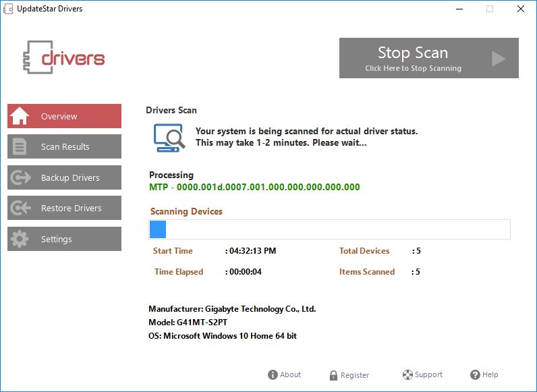Open the Help link

pos(490,374)
